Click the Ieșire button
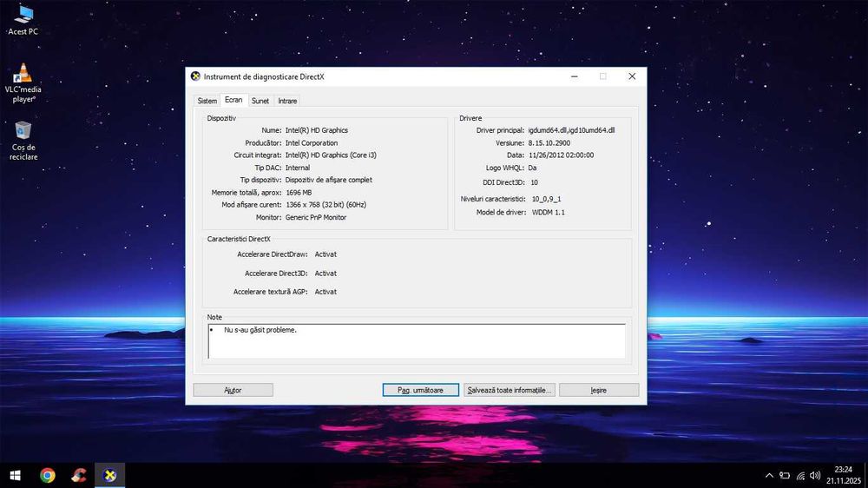Screen dimensions: 868x488 click(x=599, y=390)
